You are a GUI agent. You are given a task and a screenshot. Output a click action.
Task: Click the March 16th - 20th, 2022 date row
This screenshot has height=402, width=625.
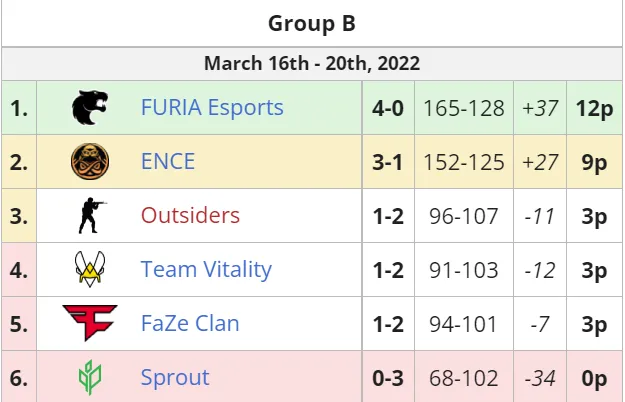[x=312, y=63]
